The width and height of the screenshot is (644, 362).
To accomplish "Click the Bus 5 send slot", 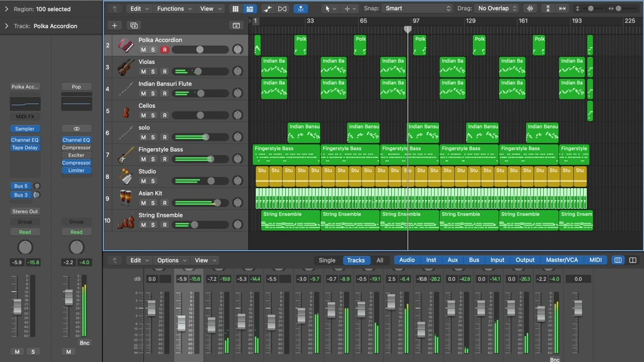I will click(21, 186).
